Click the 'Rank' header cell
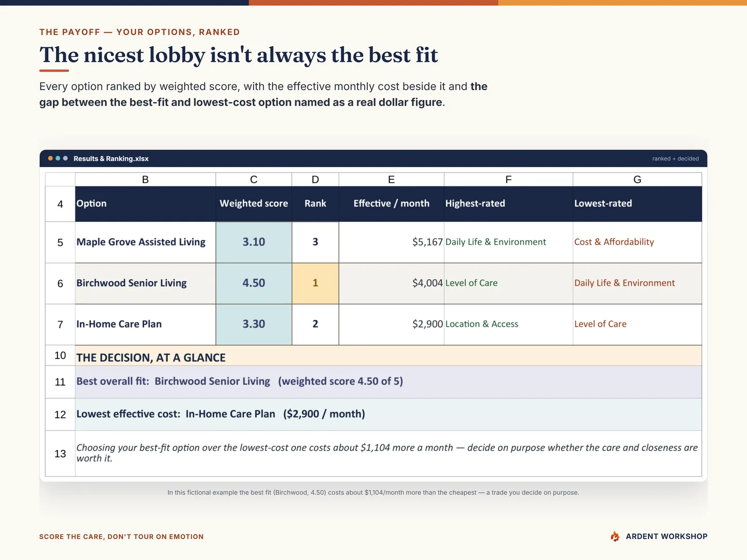 (316, 204)
